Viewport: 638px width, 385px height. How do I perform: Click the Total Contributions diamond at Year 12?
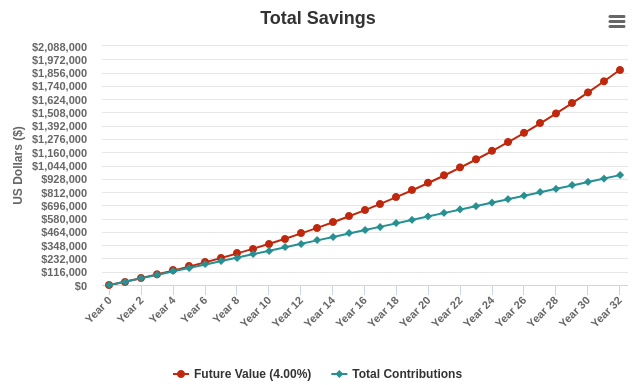tap(301, 244)
